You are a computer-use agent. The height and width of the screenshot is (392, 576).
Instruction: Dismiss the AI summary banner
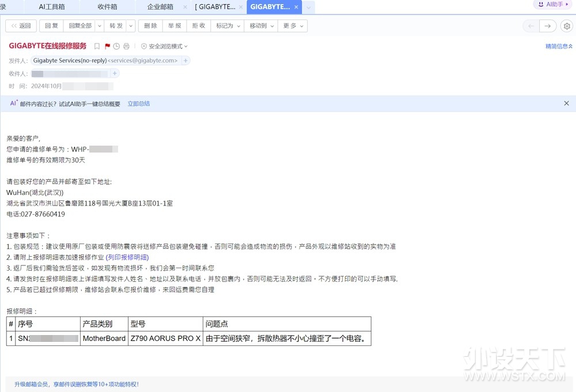566,104
